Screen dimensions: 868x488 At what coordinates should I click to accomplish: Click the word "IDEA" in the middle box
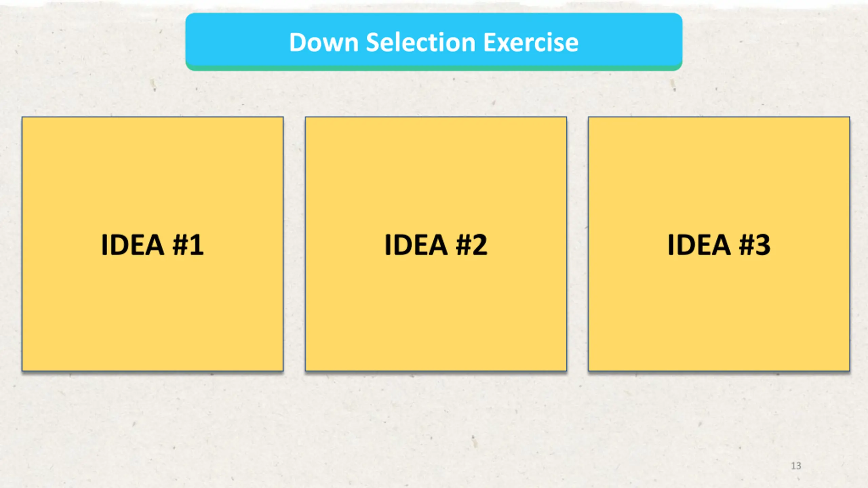pos(416,245)
